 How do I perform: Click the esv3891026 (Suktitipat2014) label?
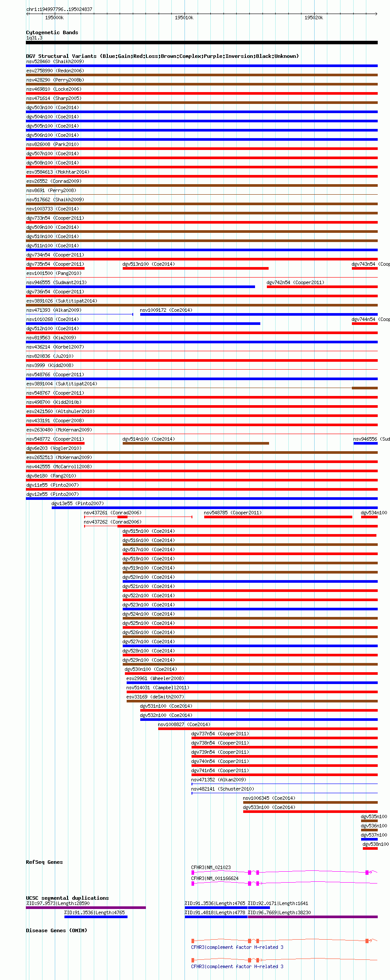tap(61, 301)
